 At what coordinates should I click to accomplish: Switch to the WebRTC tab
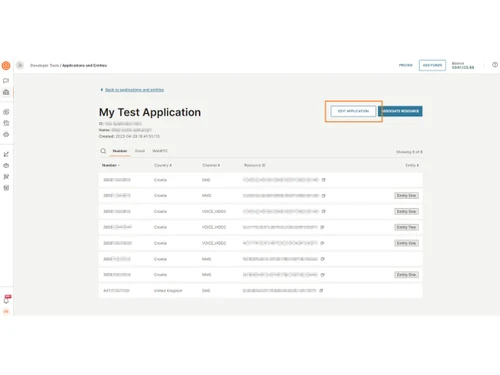pos(160,151)
